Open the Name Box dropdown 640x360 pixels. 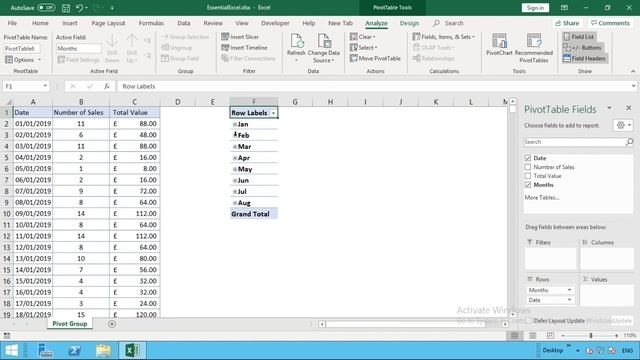[45, 86]
